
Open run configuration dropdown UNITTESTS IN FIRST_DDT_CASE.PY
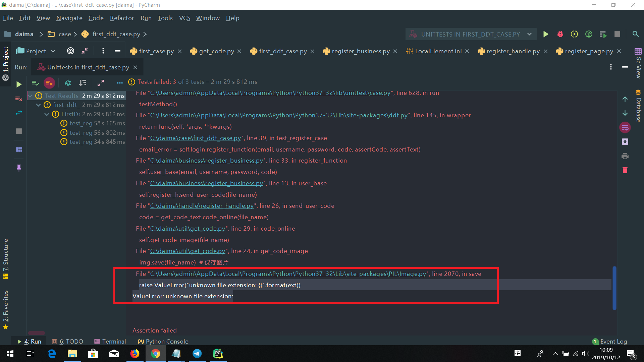point(471,34)
